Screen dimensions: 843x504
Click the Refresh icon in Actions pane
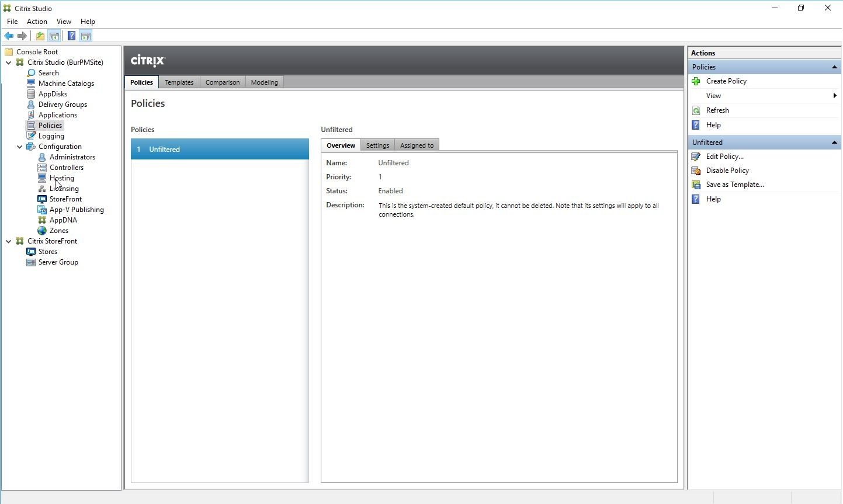696,110
